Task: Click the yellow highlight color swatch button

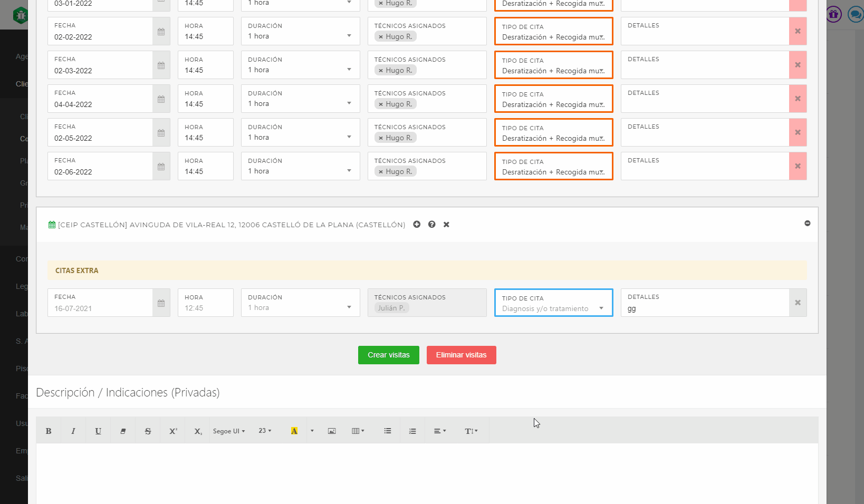Action: coord(294,431)
